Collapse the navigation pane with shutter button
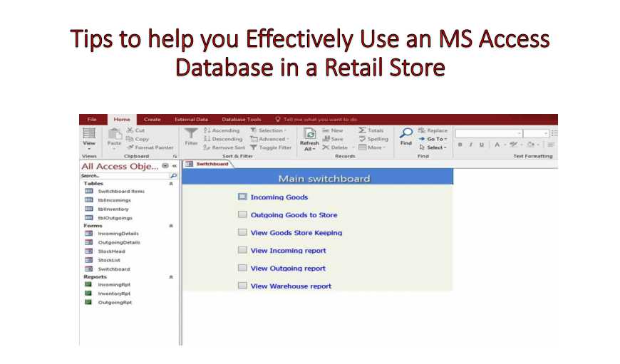The image size is (620, 364). click(175, 166)
